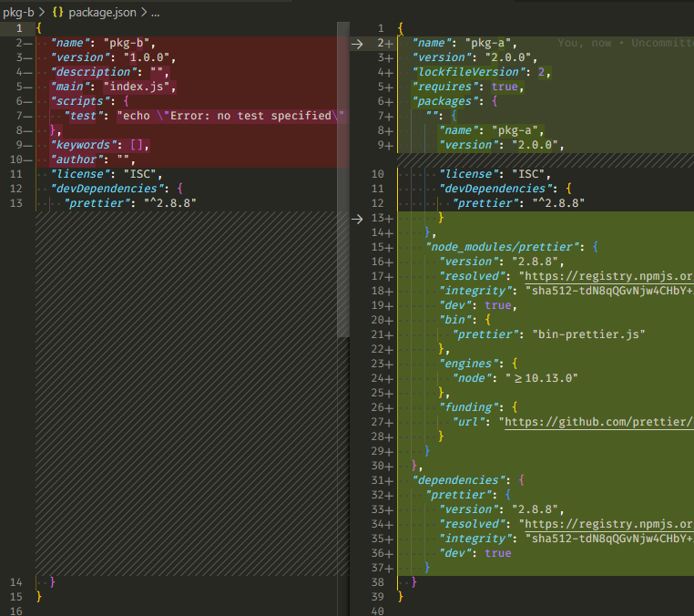Click the "echo Error: no test specified" string
Viewport: 694px width, 616px height.
(230, 116)
